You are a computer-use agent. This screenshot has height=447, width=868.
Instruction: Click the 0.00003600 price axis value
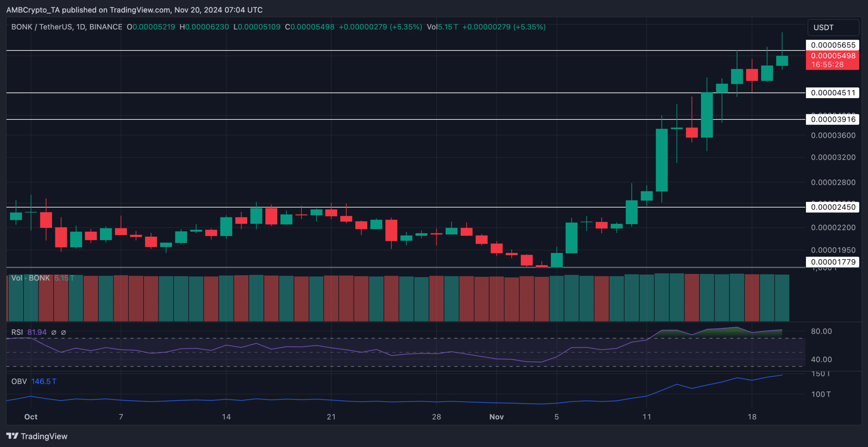click(x=833, y=135)
